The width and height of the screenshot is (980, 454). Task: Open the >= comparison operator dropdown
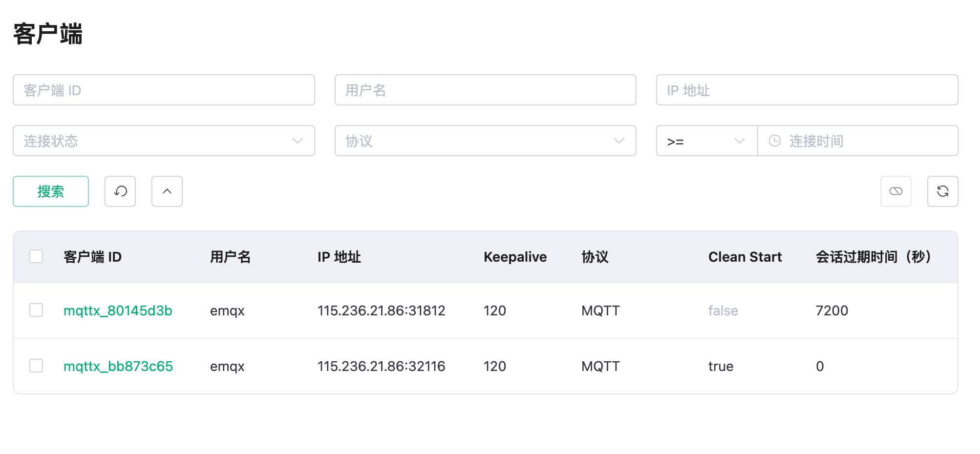(x=706, y=141)
